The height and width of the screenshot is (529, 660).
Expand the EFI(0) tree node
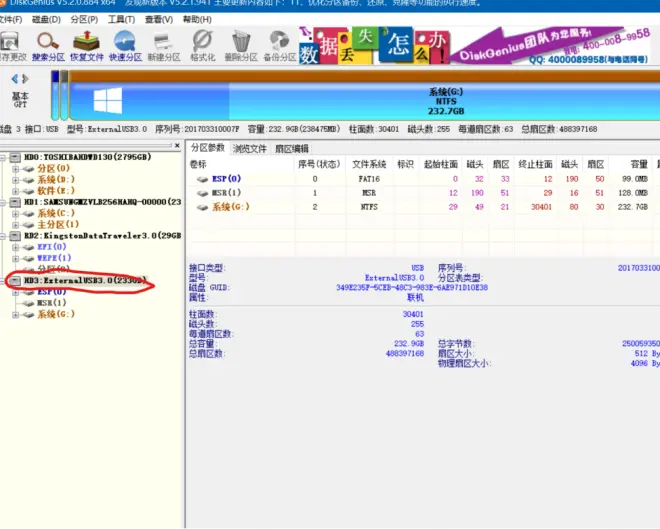(16, 247)
